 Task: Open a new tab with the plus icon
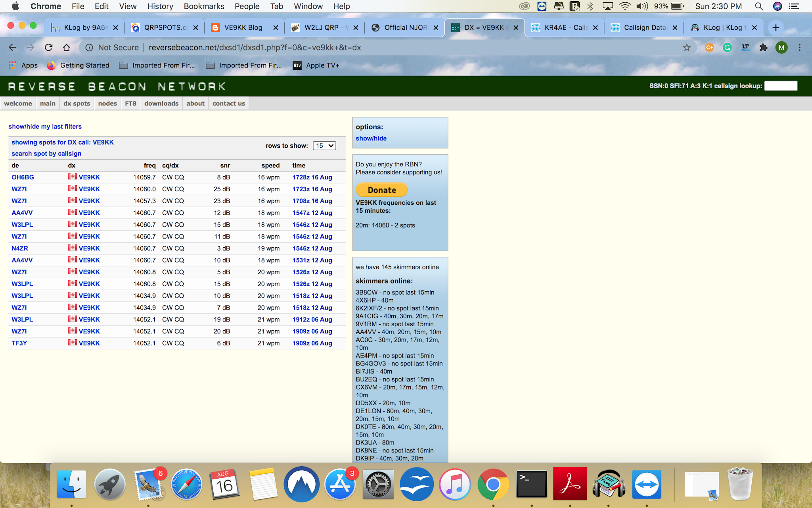point(776,27)
